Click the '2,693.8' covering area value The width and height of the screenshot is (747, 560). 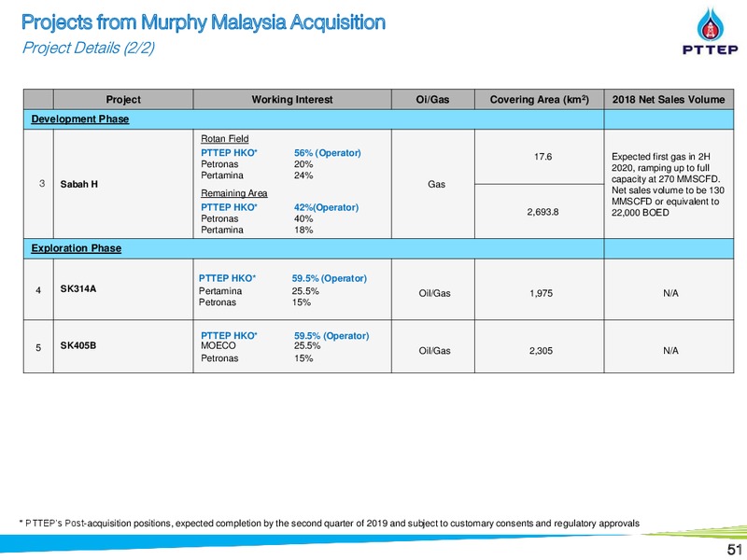(x=543, y=212)
